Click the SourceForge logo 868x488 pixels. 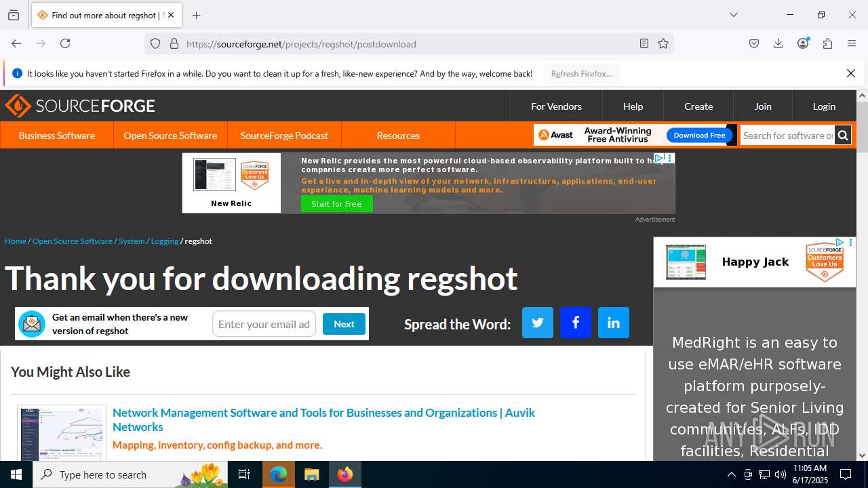(x=80, y=106)
